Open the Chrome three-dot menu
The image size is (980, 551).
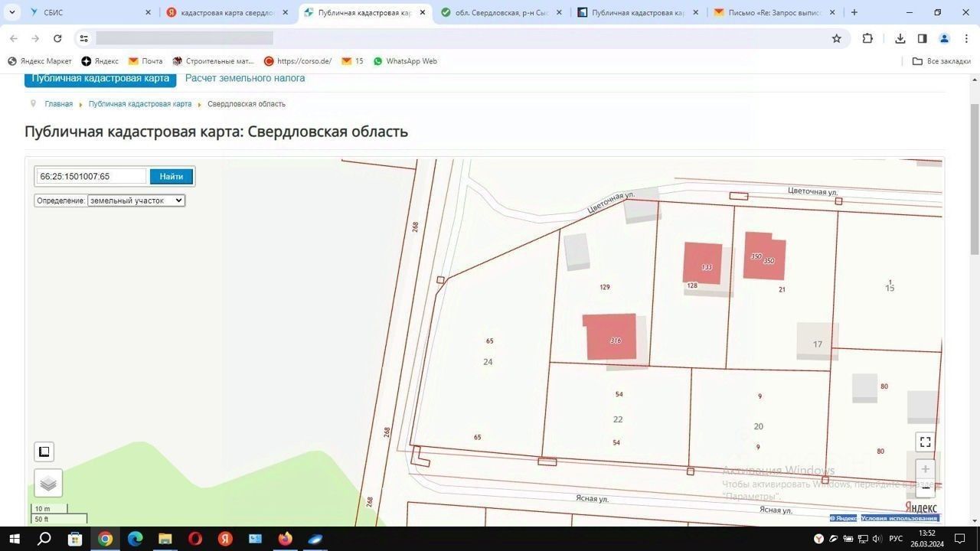click(966, 38)
